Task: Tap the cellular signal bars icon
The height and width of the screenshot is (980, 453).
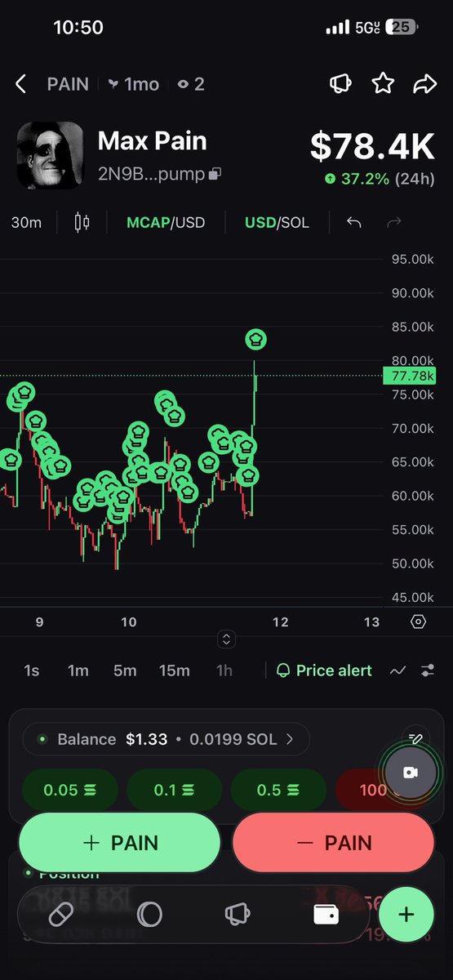Action: tap(337, 28)
